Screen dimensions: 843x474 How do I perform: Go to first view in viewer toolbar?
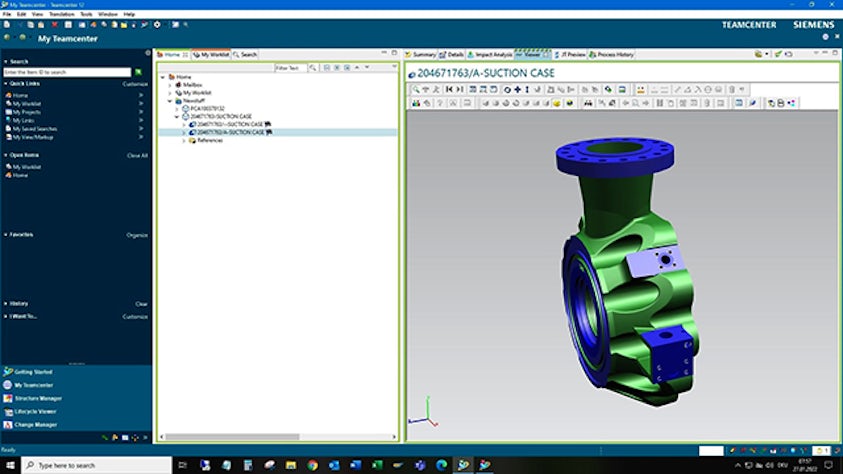click(449, 90)
